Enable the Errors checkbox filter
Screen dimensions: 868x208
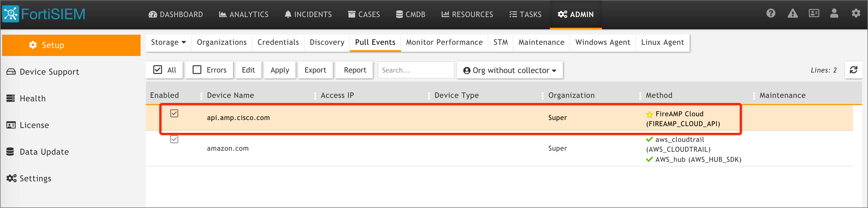coord(197,70)
